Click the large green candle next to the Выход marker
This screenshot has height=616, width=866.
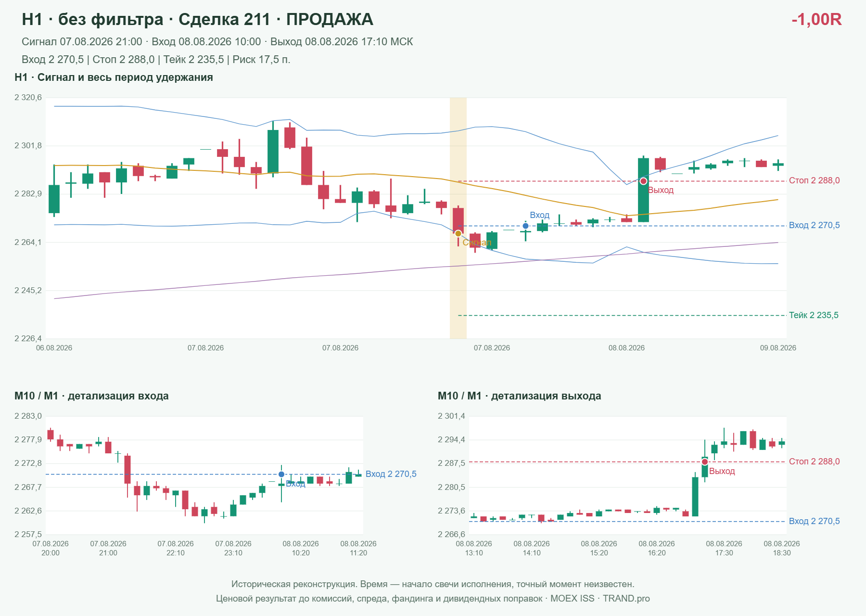click(643, 190)
